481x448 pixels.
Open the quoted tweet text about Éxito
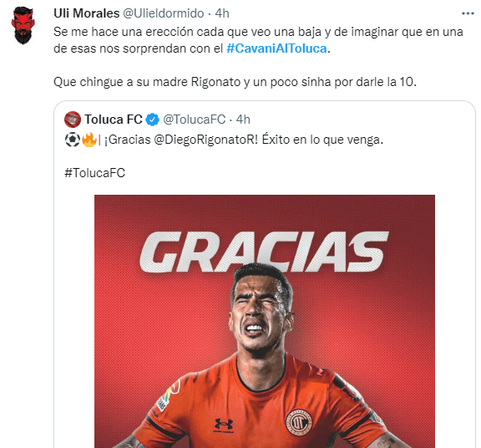(x=224, y=140)
